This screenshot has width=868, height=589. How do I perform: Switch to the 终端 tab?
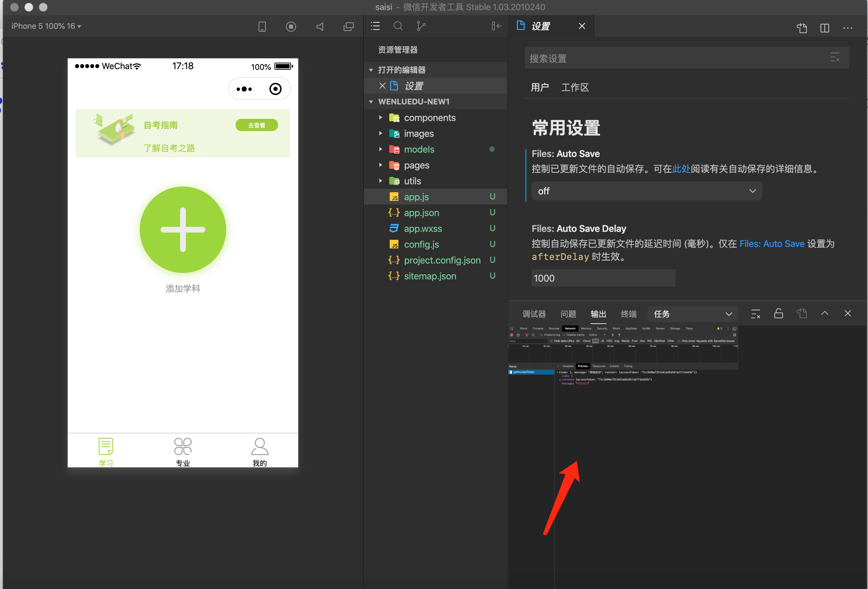(x=628, y=314)
